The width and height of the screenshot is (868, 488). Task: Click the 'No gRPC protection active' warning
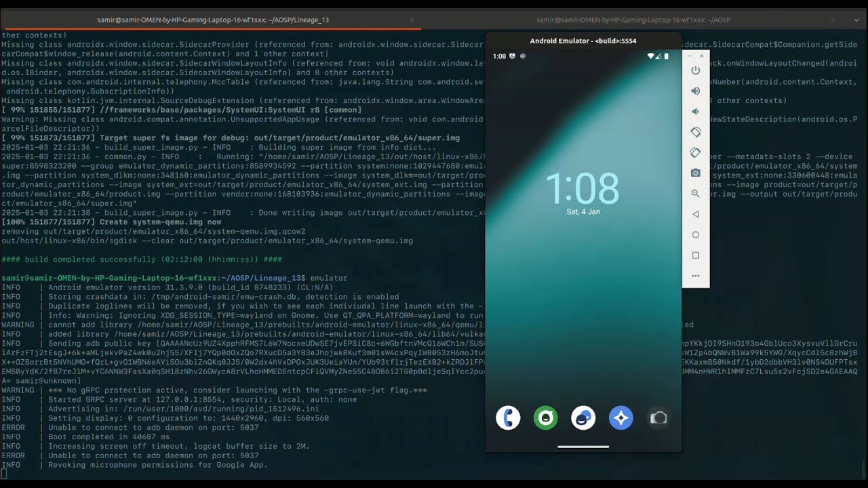point(214,390)
